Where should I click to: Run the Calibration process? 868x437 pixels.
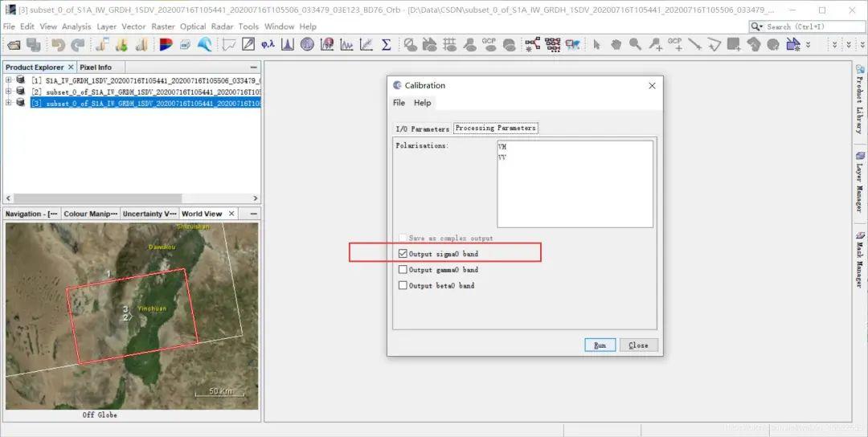[x=600, y=345]
